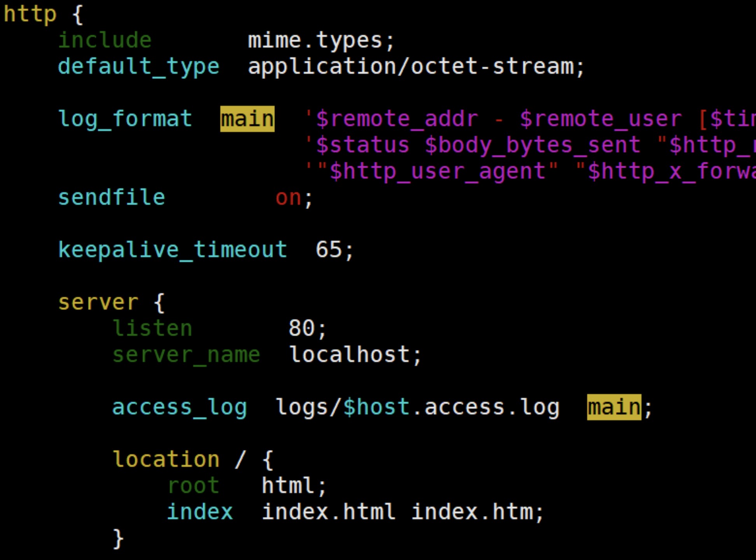Click the 'log_format' directive
756x560 pixels.
[x=125, y=119]
